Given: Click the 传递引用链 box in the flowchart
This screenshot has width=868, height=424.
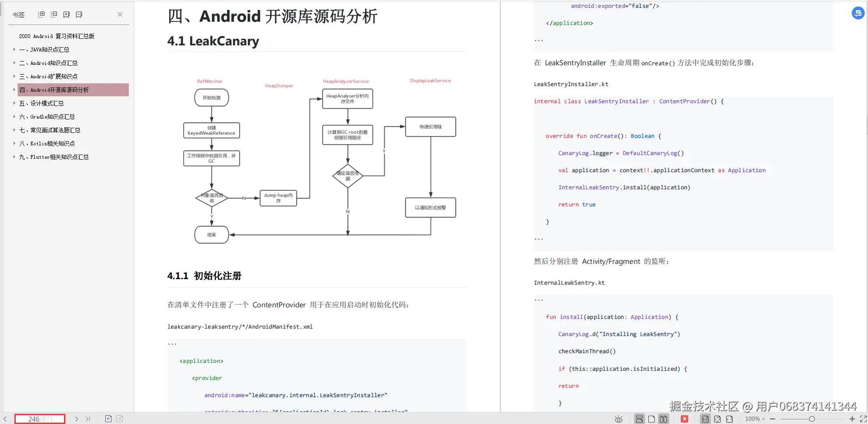Looking at the screenshot, I should click(431, 127).
